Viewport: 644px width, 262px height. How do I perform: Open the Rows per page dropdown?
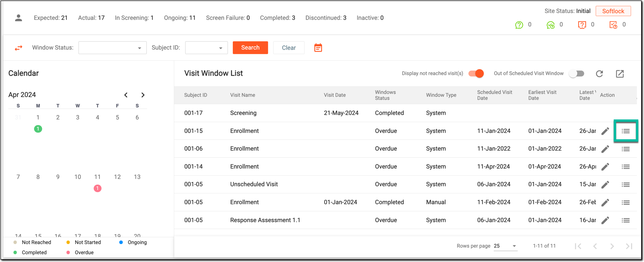coord(505,246)
